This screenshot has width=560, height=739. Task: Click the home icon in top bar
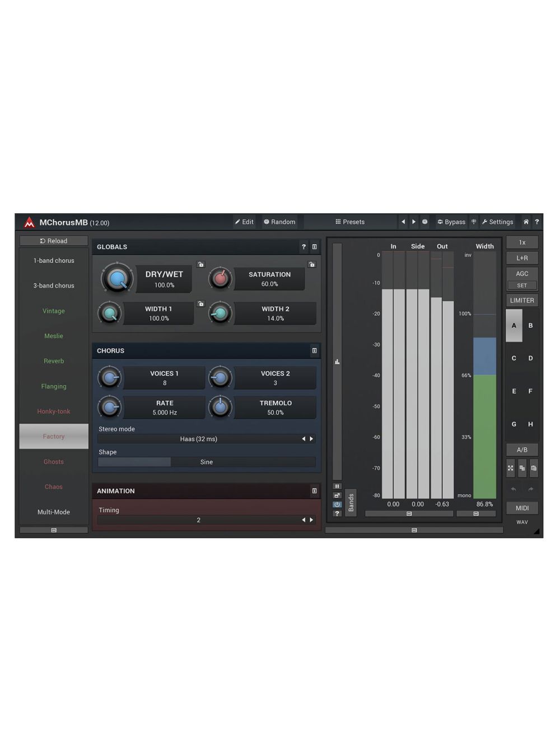pyautogui.click(x=526, y=222)
